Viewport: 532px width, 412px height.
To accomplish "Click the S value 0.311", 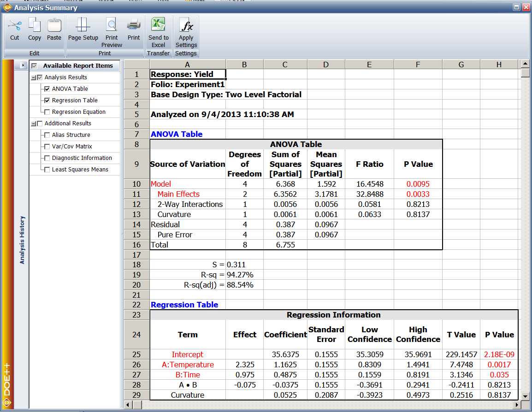I will point(236,265).
